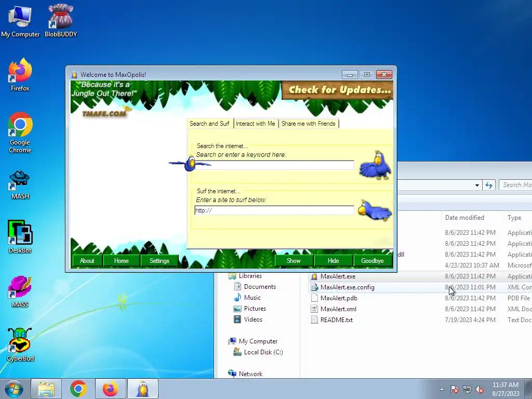The image size is (532, 399).
Task: Click the Hide button
Action: [333, 261]
